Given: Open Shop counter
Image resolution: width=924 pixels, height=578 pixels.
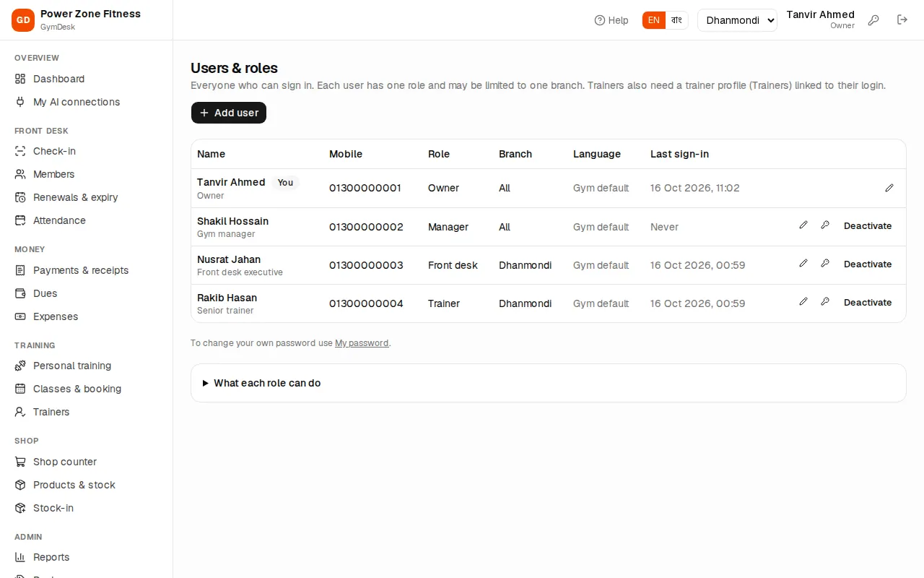Looking at the screenshot, I should pyautogui.click(x=87, y=462).
